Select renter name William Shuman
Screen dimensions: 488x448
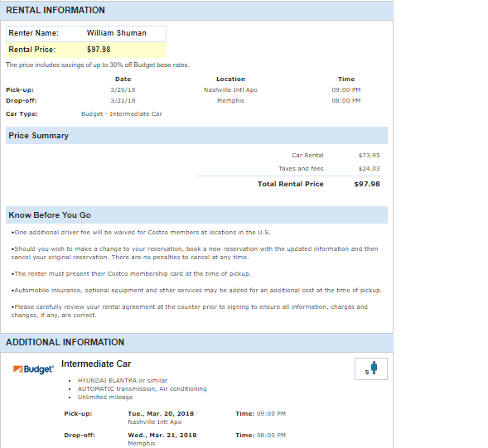pyautogui.click(x=116, y=33)
